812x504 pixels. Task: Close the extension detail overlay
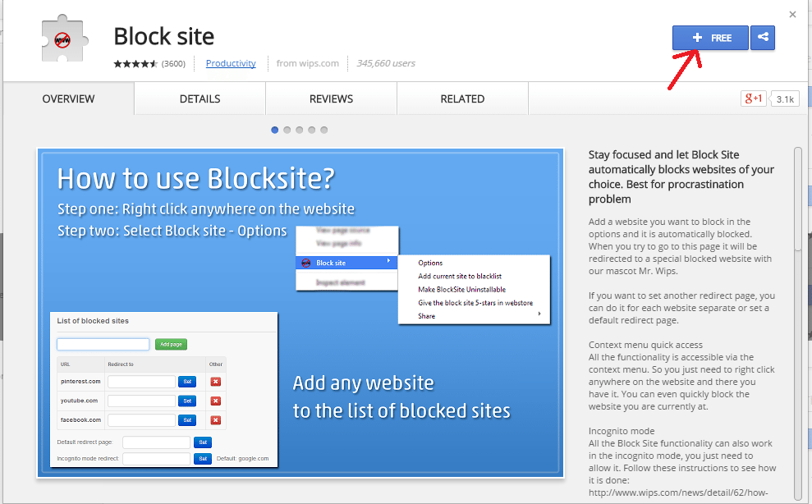tap(792, 15)
